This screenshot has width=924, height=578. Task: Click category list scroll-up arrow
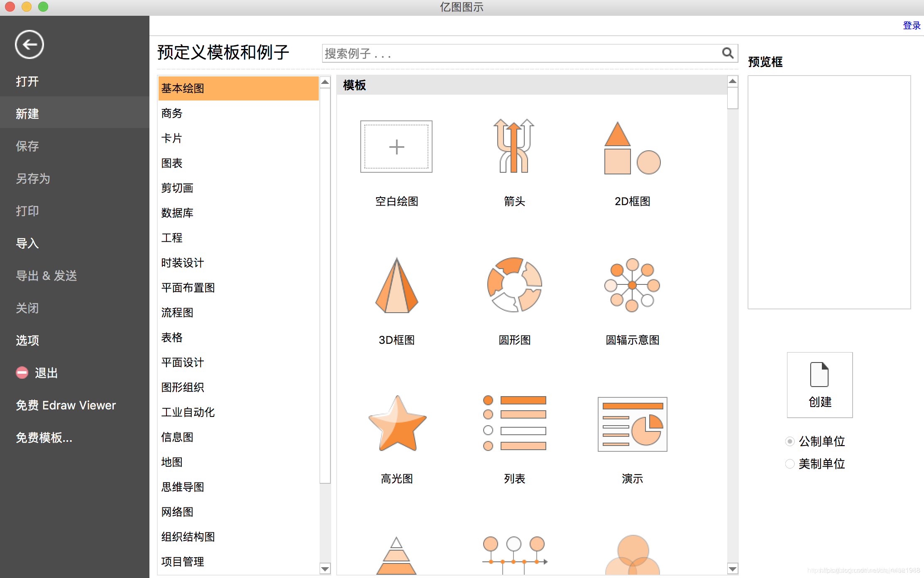point(325,82)
